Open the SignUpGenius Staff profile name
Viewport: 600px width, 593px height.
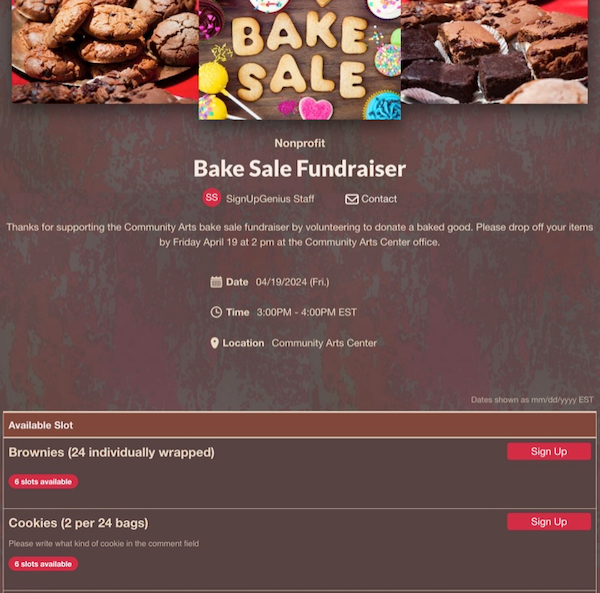270,199
